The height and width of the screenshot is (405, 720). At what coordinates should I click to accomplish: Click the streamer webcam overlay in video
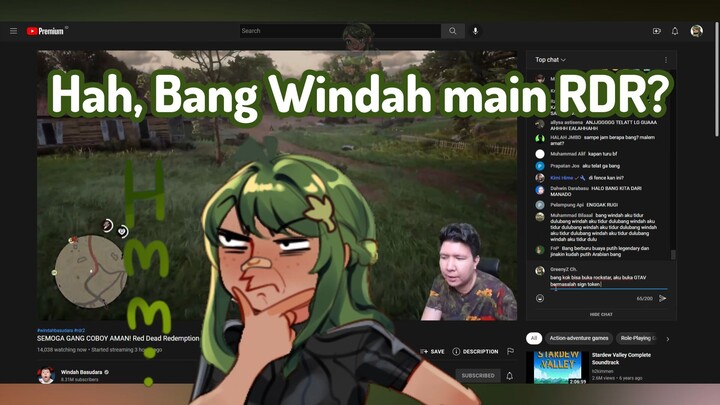468,272
